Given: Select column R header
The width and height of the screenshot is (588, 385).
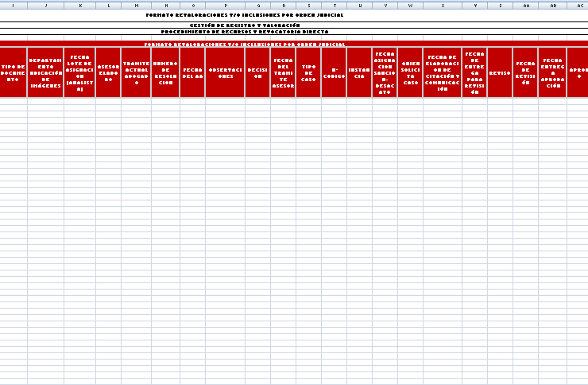Looking at the screenshot, I should 284,6.
